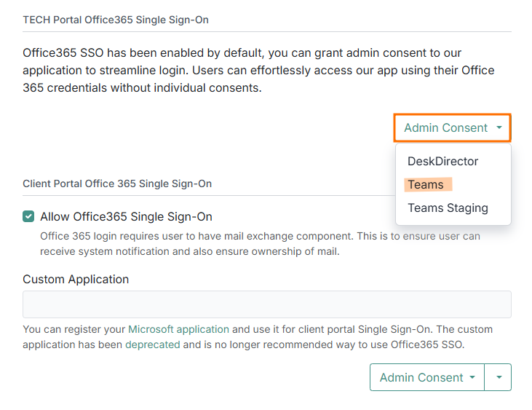
Task: Open the highlighted Admin Consent dropdown
Action: pos(445,128)
